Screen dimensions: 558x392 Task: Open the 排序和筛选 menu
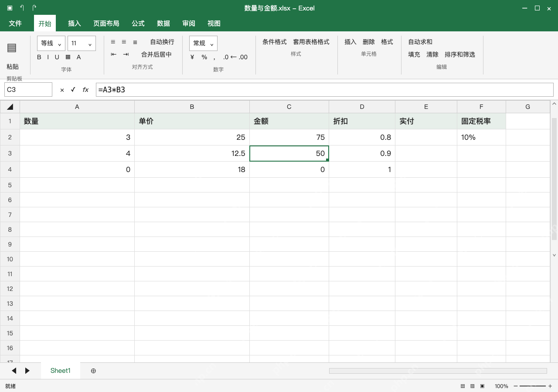(460, 54)
